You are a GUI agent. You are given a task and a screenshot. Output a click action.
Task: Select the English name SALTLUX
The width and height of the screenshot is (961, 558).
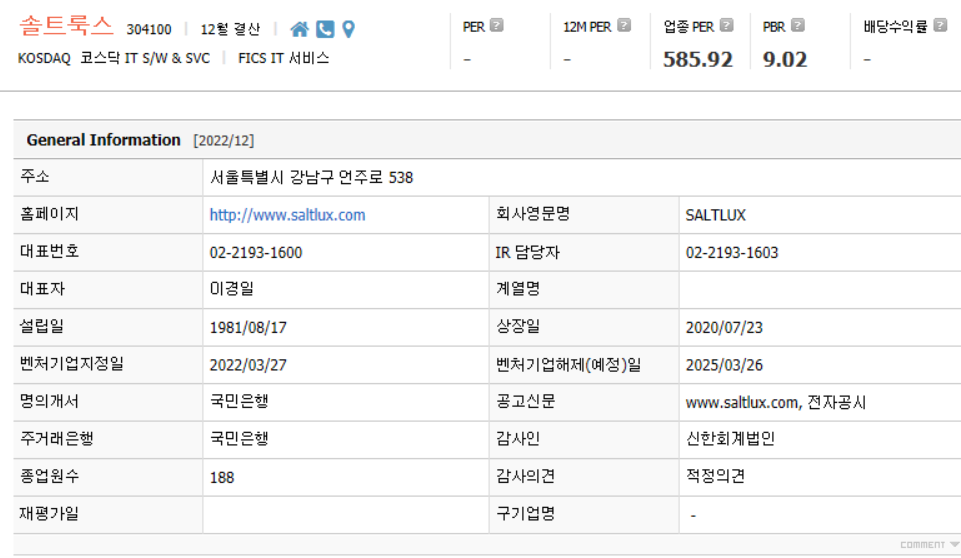(x=716, y=215)
